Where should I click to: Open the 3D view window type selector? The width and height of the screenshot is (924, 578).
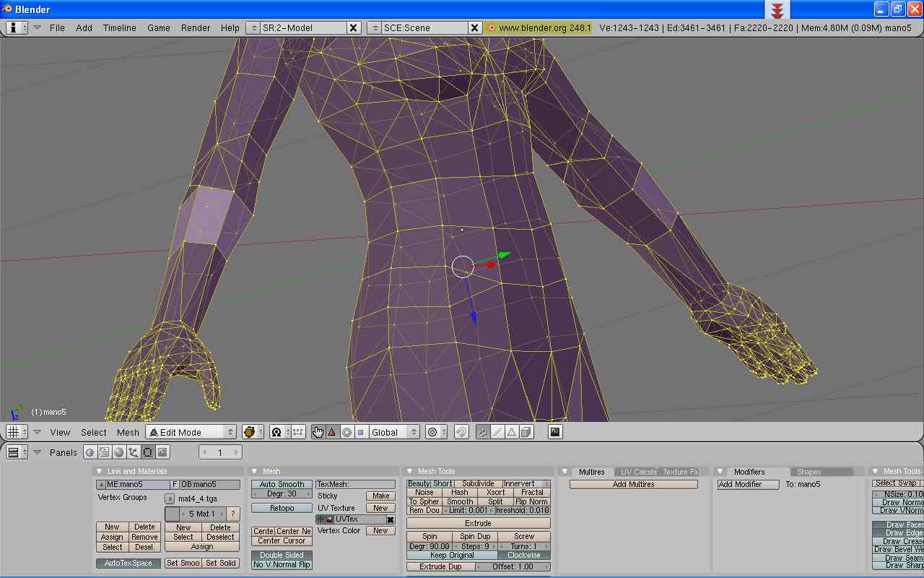tap(17, 432)
